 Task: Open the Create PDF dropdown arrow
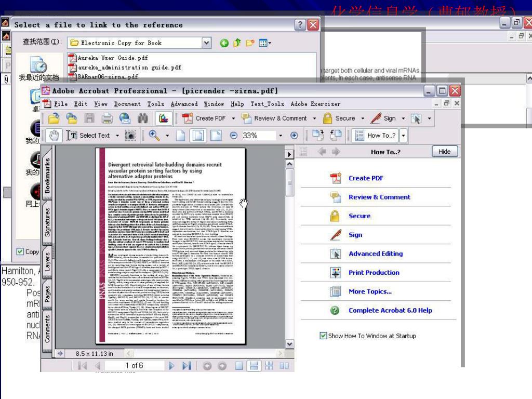(x=233, y=118)
